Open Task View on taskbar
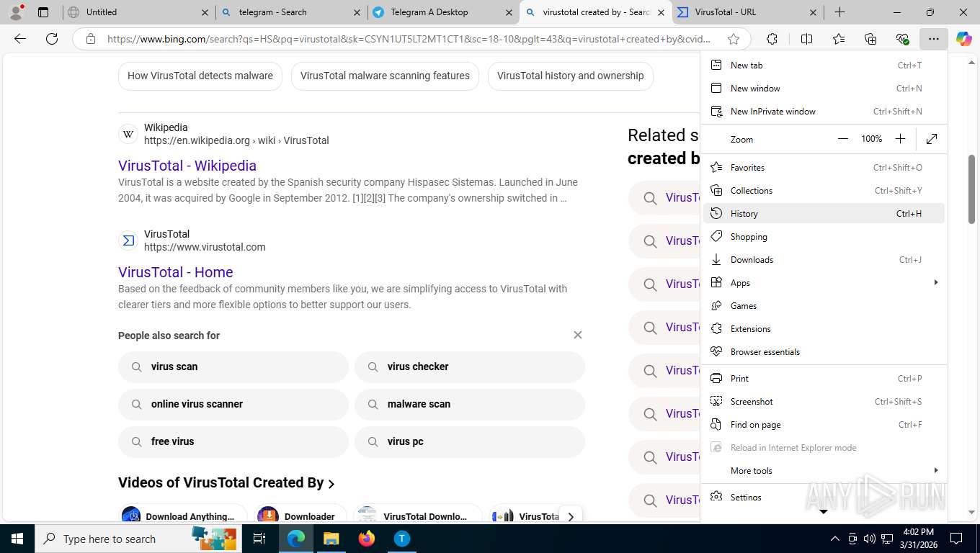Image resolution: width=980 pixels, height=553 pixels. (x=259, y=538)
